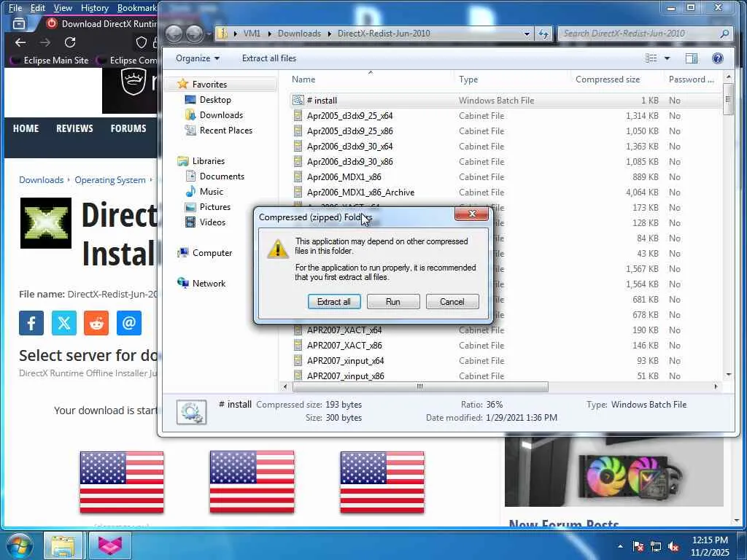
Task: Open browser View menu
Action: point(63,7)
